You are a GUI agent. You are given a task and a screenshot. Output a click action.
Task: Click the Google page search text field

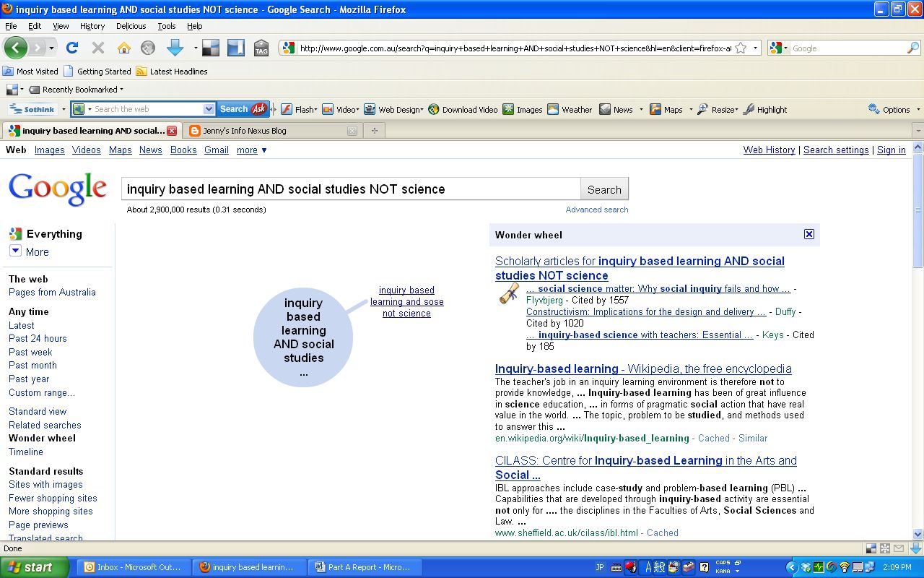point(351,189)
